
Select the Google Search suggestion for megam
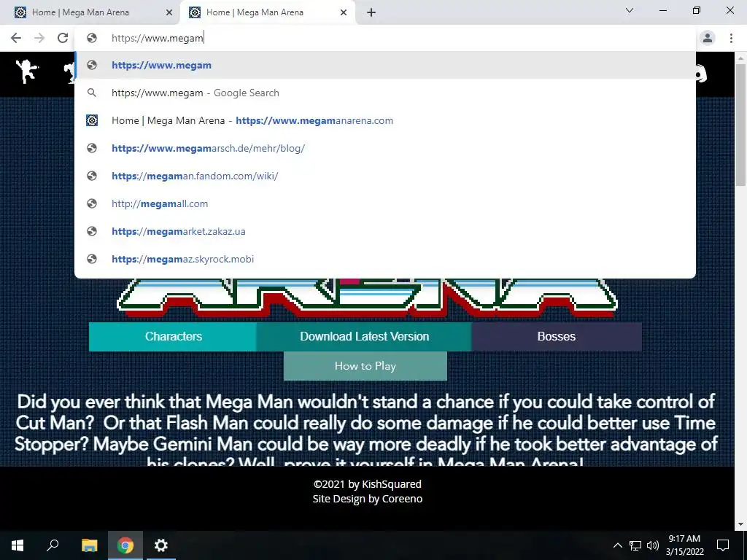385,93
